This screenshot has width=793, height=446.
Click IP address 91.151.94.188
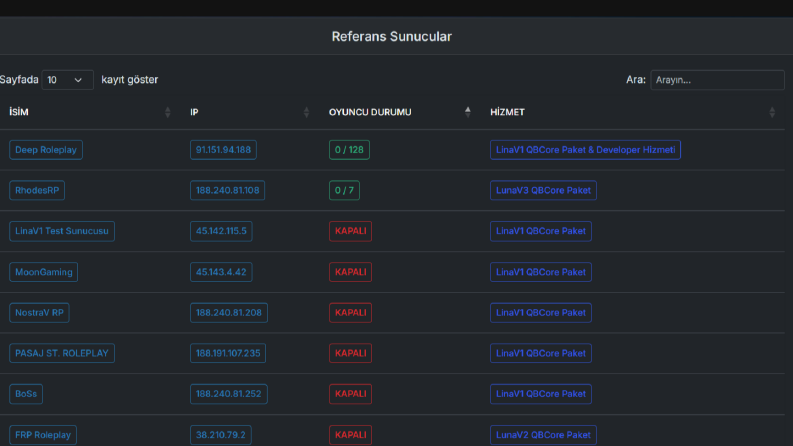[223, 150]
